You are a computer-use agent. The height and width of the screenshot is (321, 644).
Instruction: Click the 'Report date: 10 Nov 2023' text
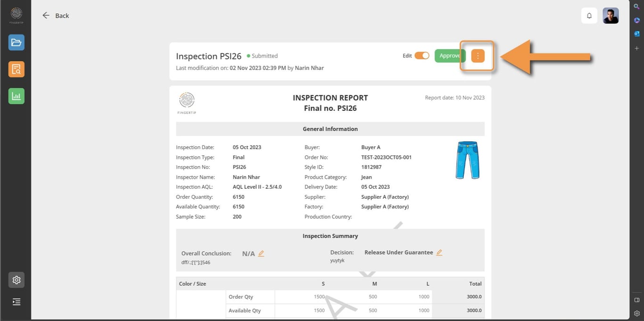coord(454,98)
